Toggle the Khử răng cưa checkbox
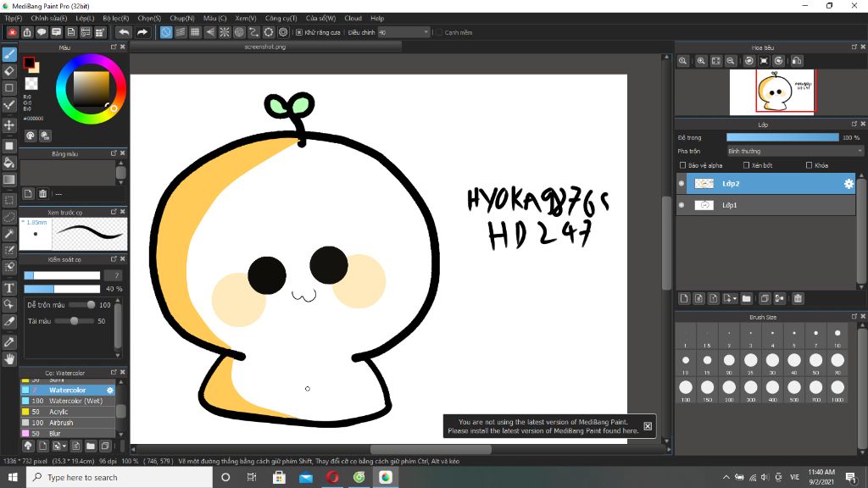The height and width of the screenshot is (488, 868). click(299, 32)
